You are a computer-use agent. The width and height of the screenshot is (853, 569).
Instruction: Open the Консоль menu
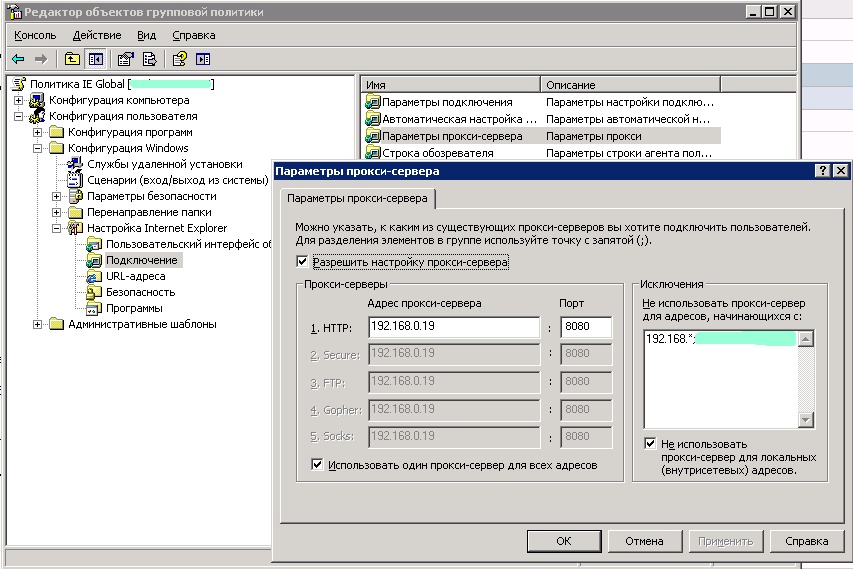35,35
